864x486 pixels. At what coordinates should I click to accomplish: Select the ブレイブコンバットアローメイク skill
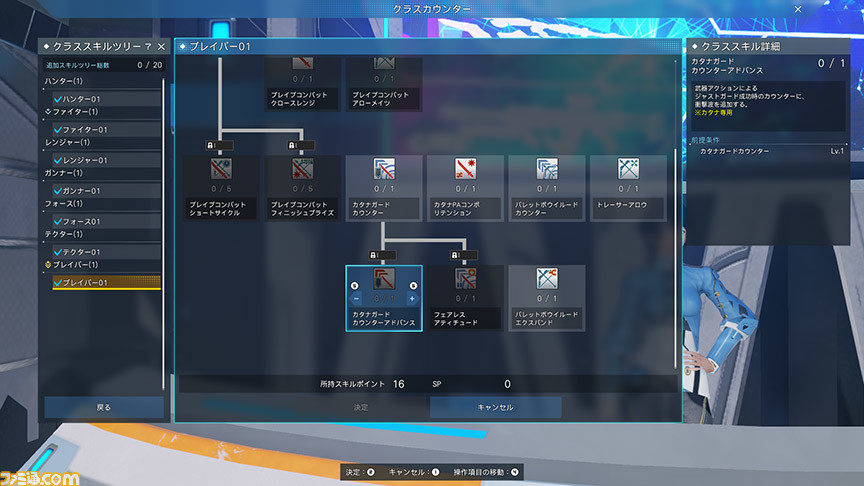pyautogui.click(x=384, y=84)
